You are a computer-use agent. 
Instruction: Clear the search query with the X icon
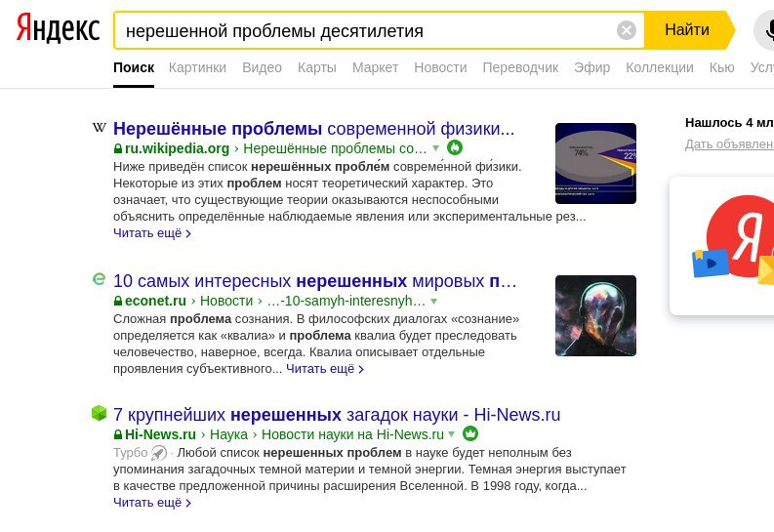[x=626, y=30]
